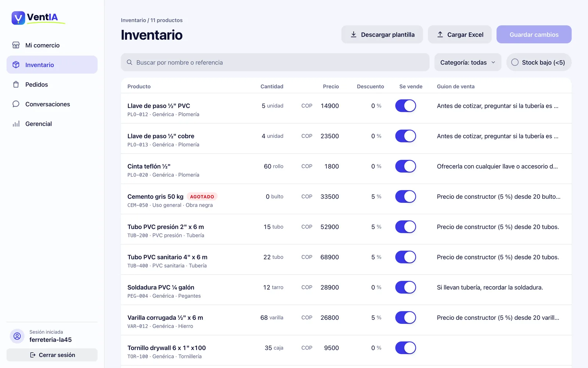Turn off Se vende for Soldadura PVC ¼ galón
Image resolution: width=588 pixels, height=368 pixels.
[x=405, y=287]
